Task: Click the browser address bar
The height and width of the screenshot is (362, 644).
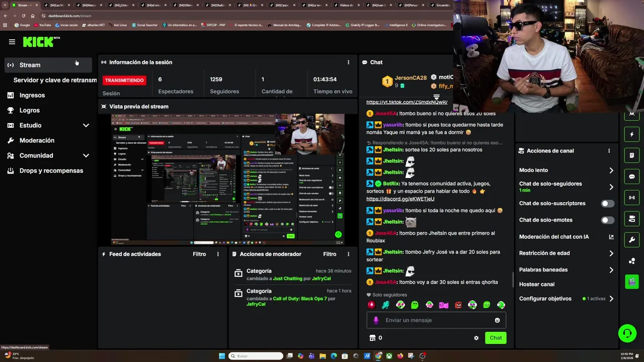Action: tap(242, 16)
